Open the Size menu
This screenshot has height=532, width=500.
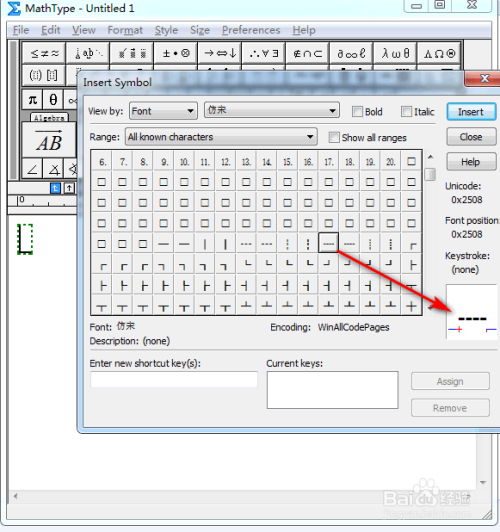pos(200,30)
